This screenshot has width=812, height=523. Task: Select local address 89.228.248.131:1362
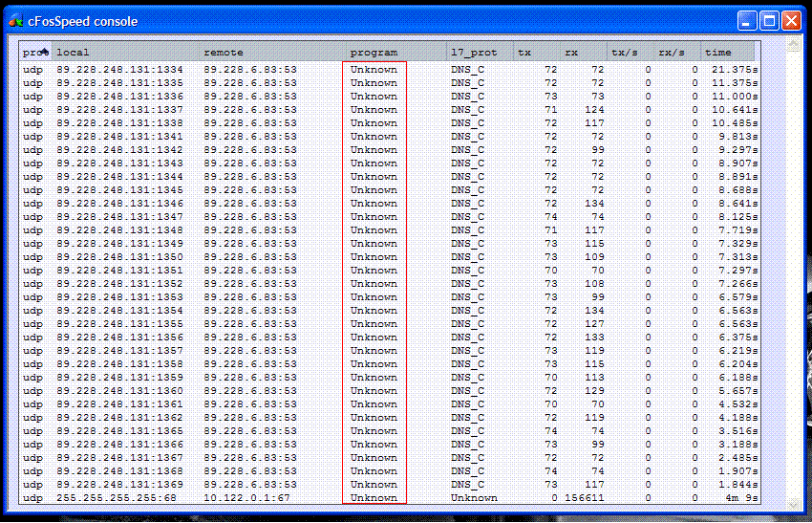pyautogui.click(x=119, y=418)
